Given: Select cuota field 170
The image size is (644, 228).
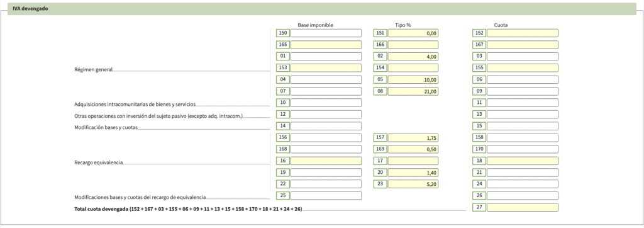Looking at the screenshot, I should coord(523,149).
